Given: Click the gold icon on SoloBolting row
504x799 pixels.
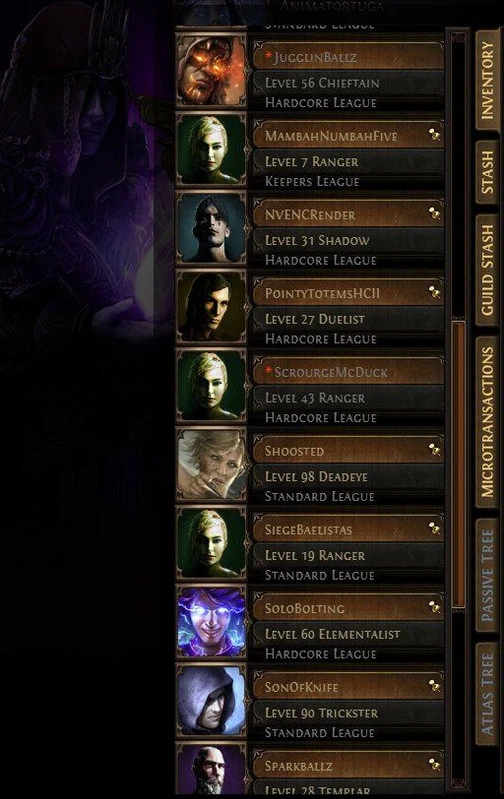Looking at the screenshot, I should (434, 606).
